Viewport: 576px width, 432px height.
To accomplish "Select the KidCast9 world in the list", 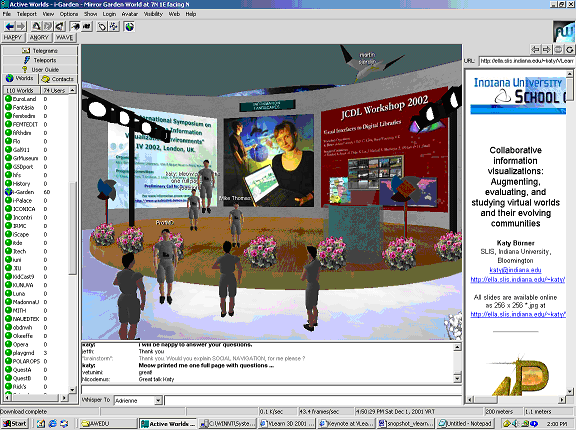I will [x=23, y=277].
